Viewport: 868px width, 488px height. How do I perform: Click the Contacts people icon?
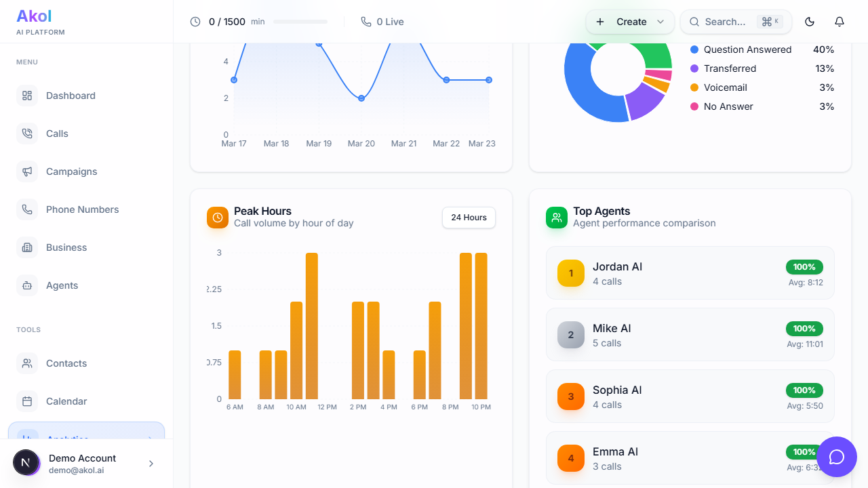(27, 363)
